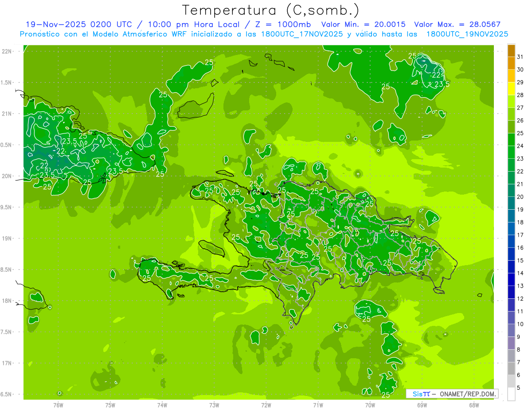Click 'Valor Max. = 28.0567' text
Image resolution: width=532 pixels, height=411 pixels.
coord(457,24)
